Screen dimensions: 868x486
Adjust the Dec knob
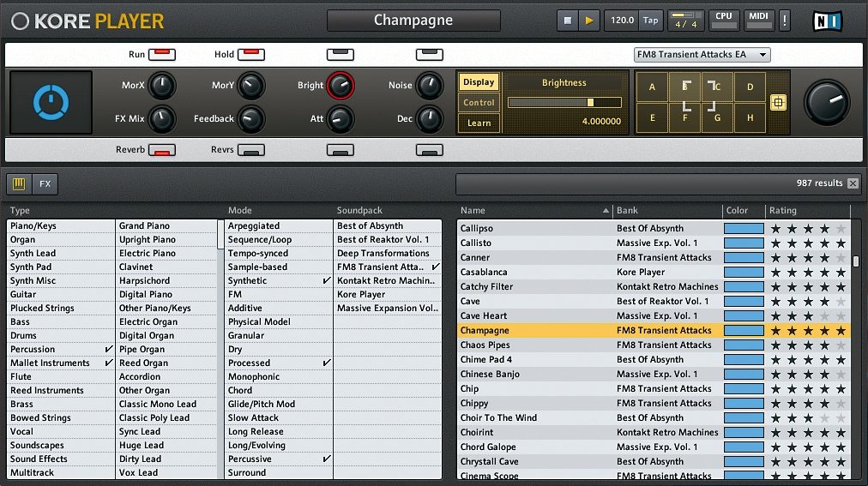(430, 118)
